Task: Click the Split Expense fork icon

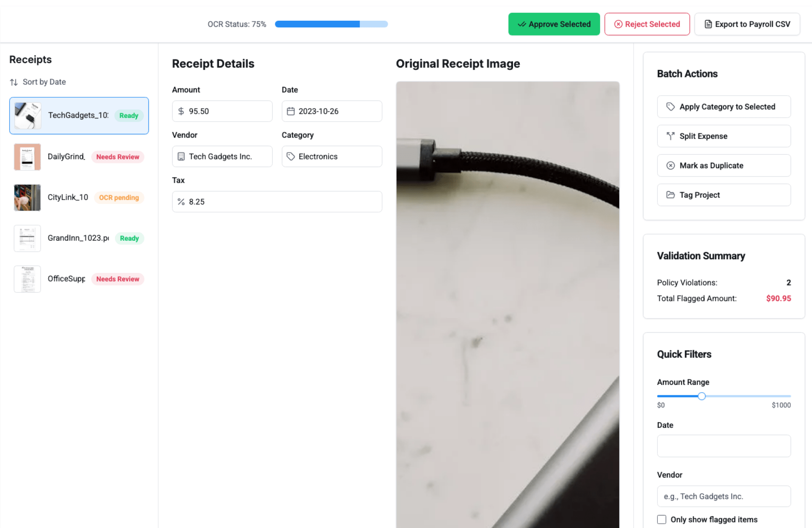Action: click(x=670, y=136)
